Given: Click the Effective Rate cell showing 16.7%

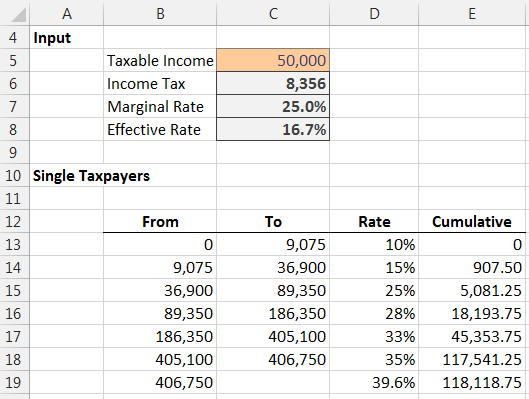Looking at the screenshot, I should (x=273, y=129).
